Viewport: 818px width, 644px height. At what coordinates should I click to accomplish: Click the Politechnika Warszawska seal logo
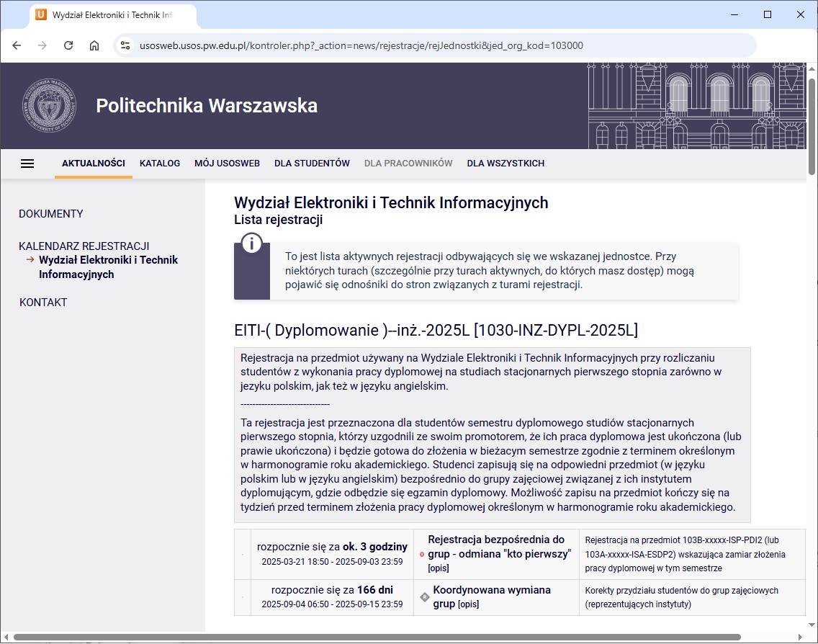(x=49, y=105)
